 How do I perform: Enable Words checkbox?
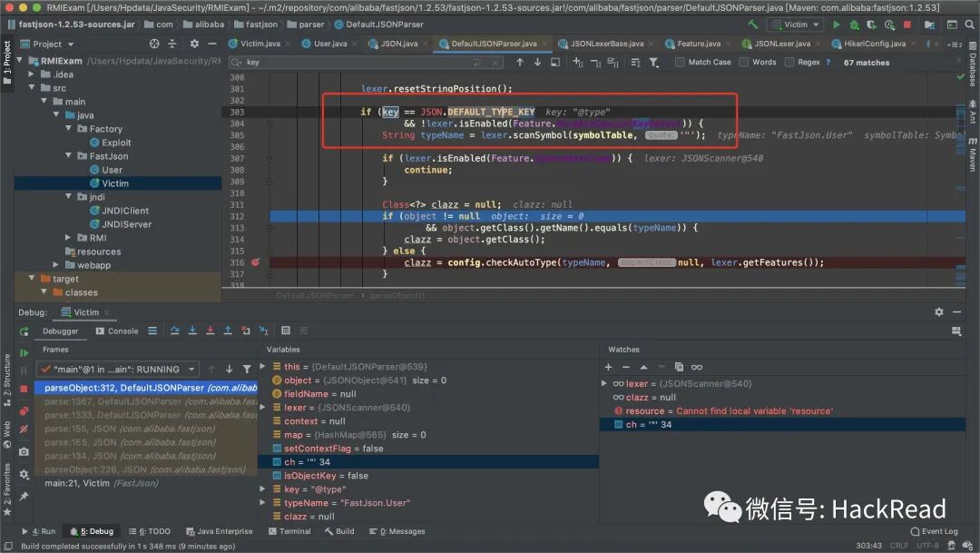[744, 62]
